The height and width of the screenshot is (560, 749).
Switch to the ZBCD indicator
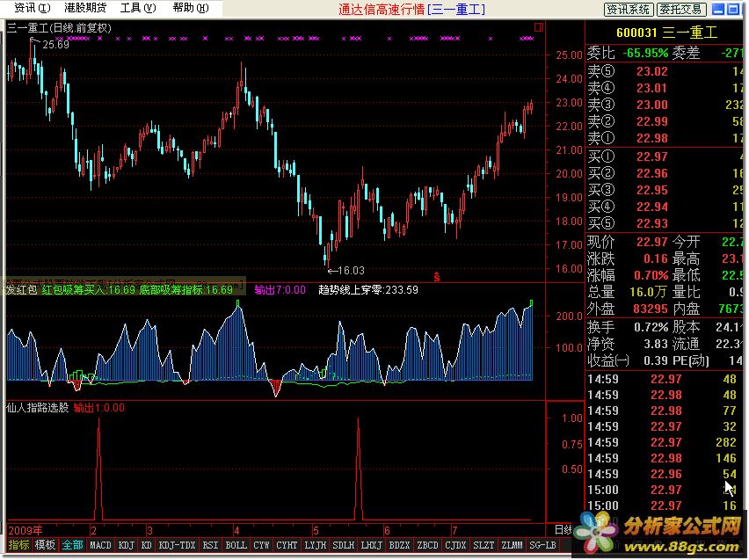[427, 545]
